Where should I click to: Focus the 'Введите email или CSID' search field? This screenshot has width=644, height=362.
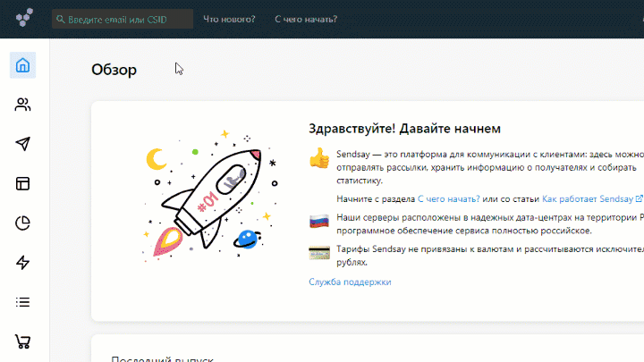125,19
